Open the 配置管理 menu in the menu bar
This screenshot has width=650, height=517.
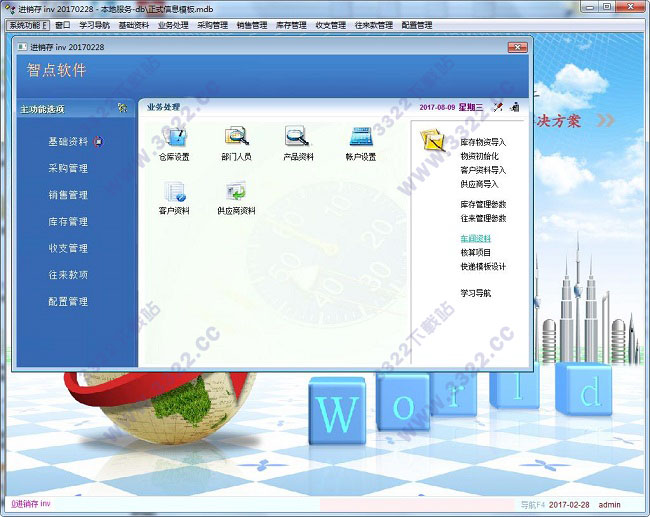coord(417,25)
